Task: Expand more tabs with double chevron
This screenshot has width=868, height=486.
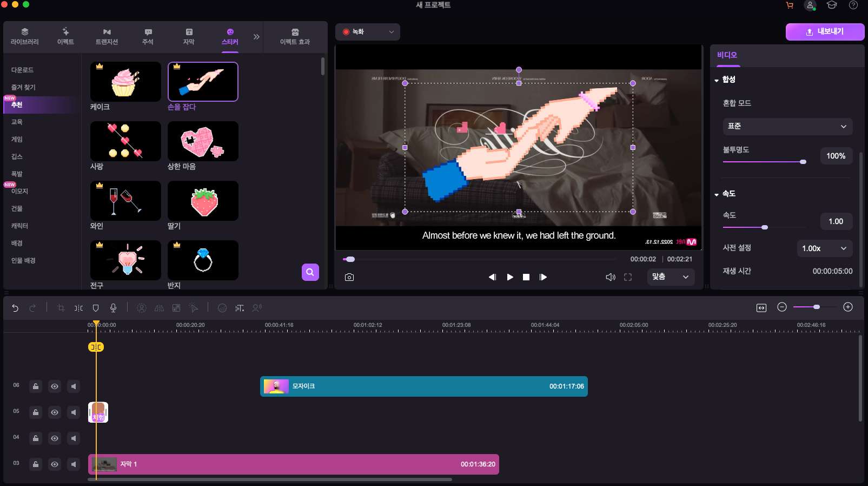Action: tap(256, 37)
